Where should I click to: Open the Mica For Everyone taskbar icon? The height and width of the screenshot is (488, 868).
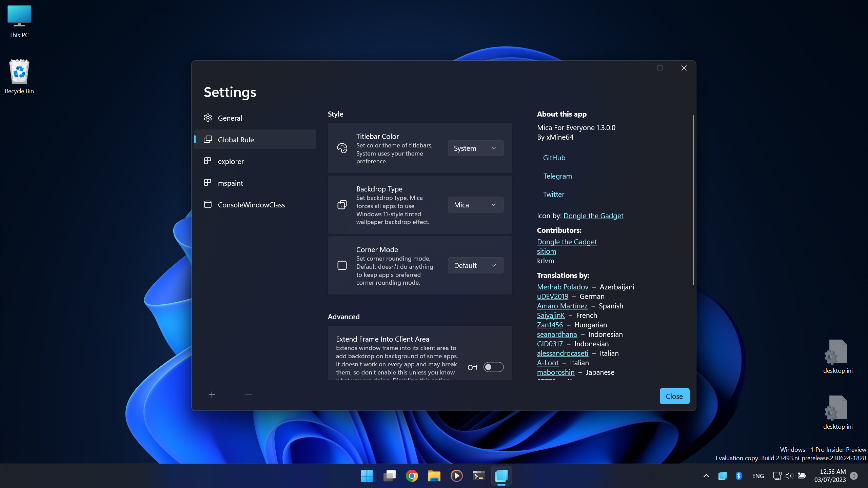click(x=501, y=476)
